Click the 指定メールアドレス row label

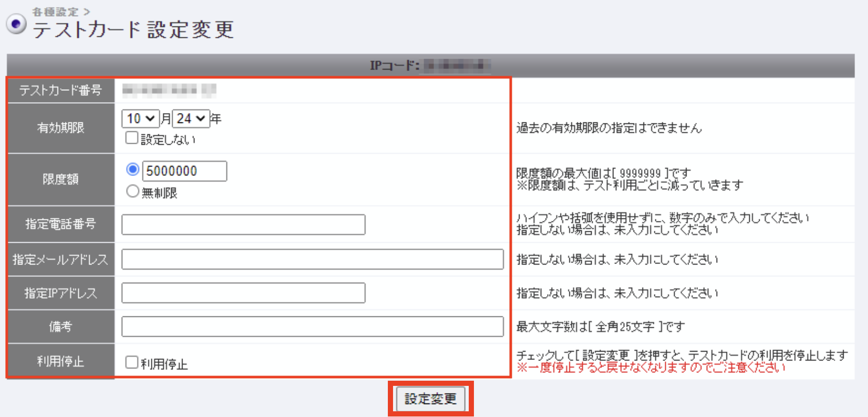click(61, 259)
